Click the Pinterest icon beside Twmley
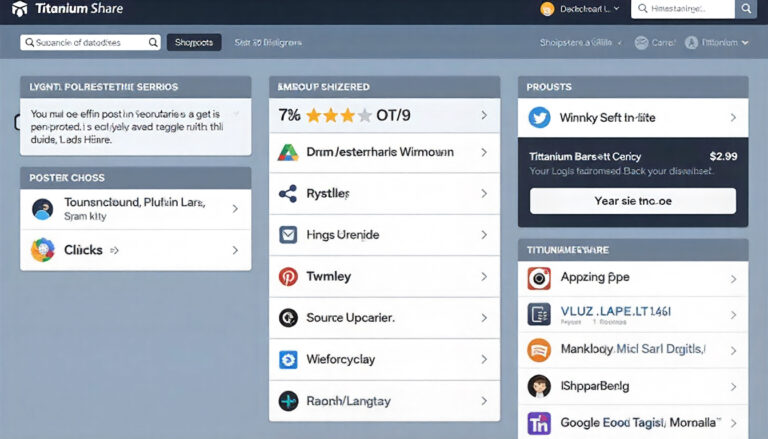This screenshot has width=768, height=439. click(x=288, y=276)
